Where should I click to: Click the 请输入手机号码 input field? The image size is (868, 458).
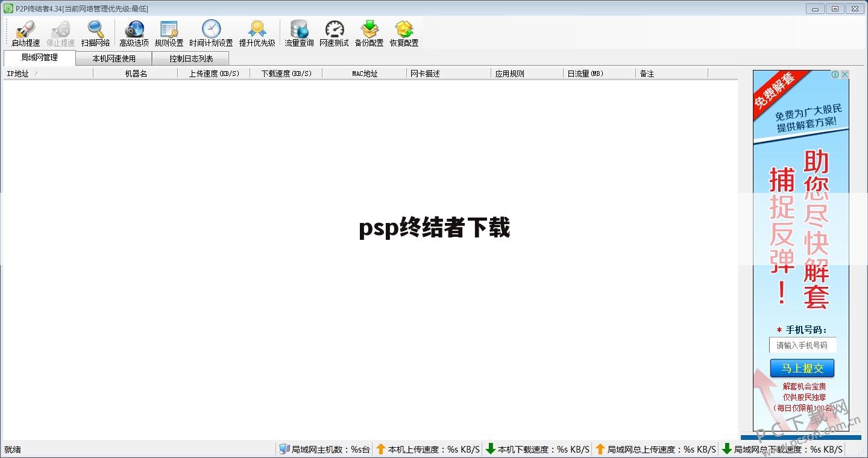[x=802, y=345]
